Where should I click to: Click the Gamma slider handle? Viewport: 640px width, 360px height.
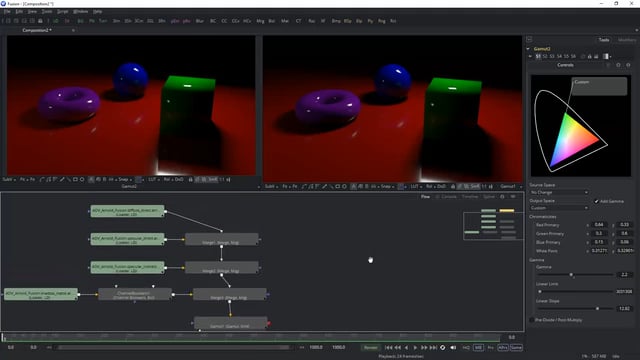[571, 275]
